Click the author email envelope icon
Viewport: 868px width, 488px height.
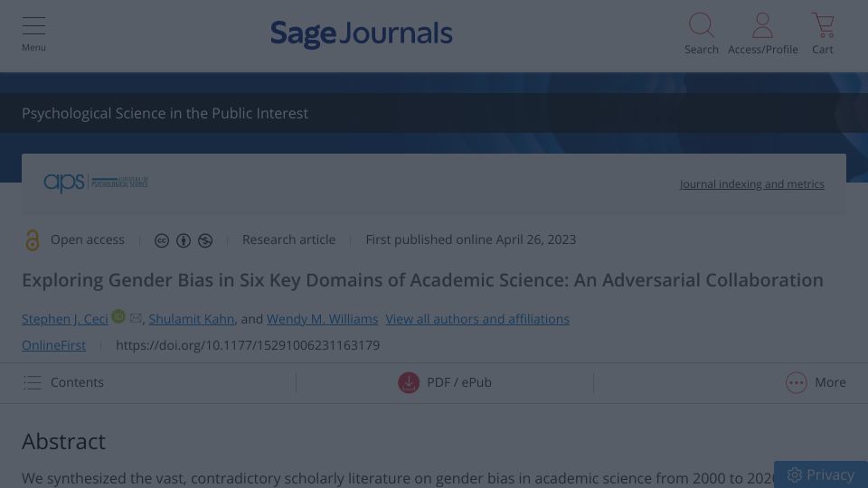(136, 317)
